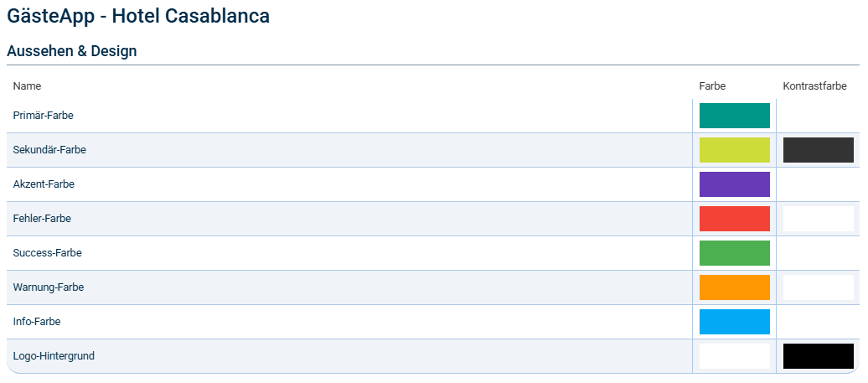Open the red Fehler-Farbe color swatch
The width and height of the screenshot is (868, 383).
(x=734, y=219)
